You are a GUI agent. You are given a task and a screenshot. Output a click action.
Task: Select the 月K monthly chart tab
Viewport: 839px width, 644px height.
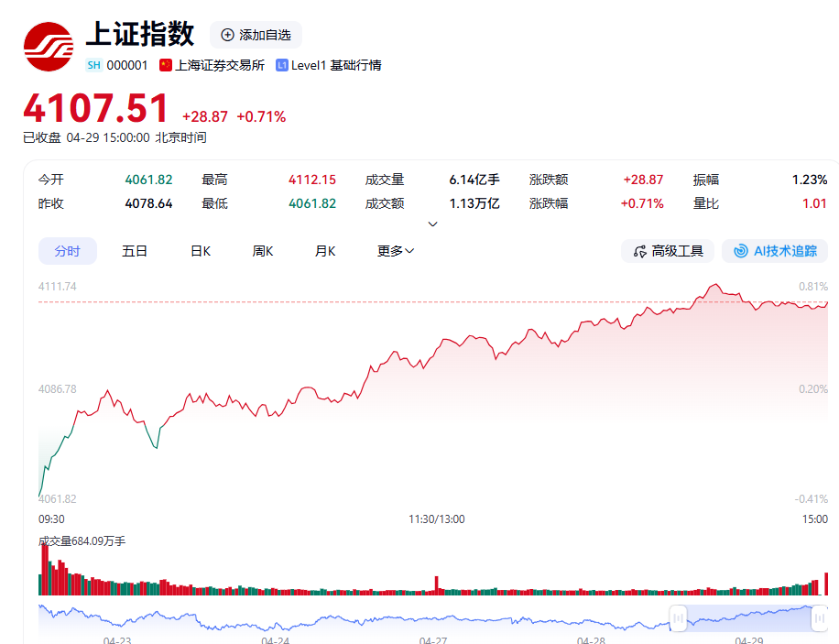tap(325, 251)
